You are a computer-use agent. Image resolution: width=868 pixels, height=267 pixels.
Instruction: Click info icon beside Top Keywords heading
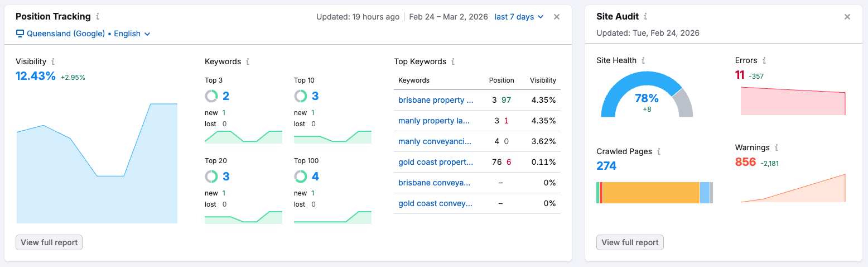point(453,61)
